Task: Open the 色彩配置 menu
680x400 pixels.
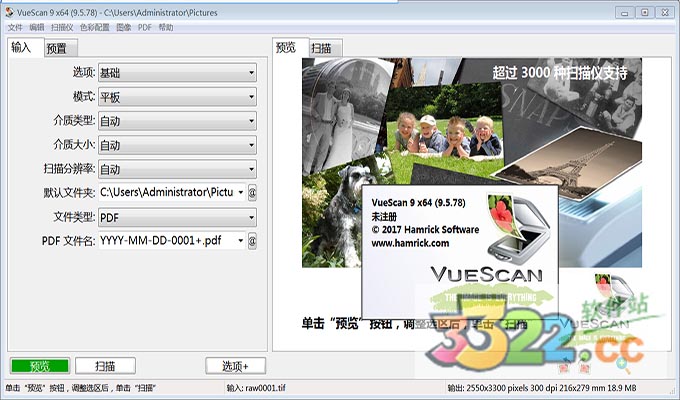Action: pyautogui.click(x=95, y=27)
